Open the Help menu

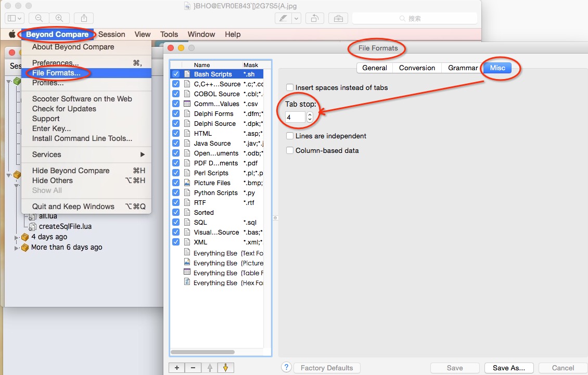click(x=233, y=34)
